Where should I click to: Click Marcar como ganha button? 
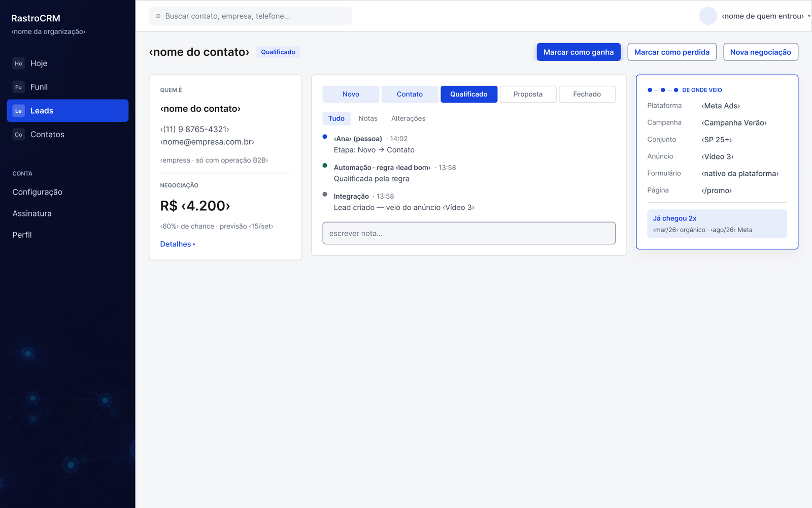579,52
